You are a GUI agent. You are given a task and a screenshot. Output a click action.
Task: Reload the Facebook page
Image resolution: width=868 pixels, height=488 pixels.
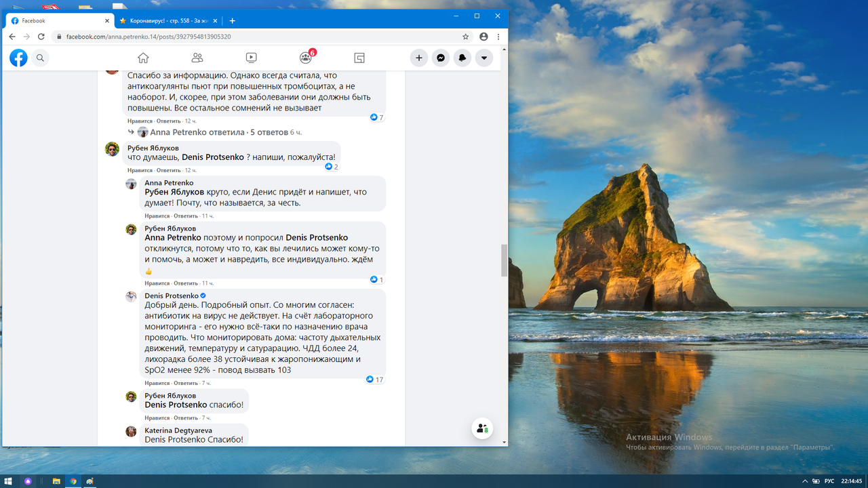click(42, 37)
